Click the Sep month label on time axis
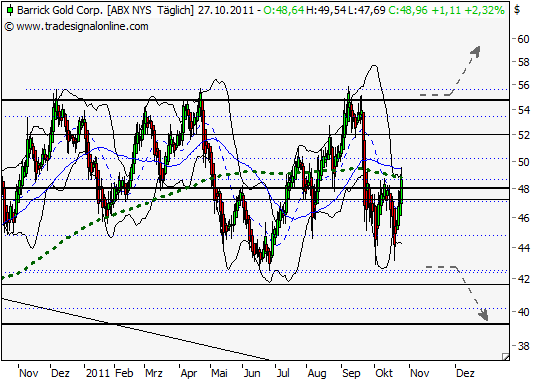Image resolution: width=533 pixels, height=380 pixels. 351,373
